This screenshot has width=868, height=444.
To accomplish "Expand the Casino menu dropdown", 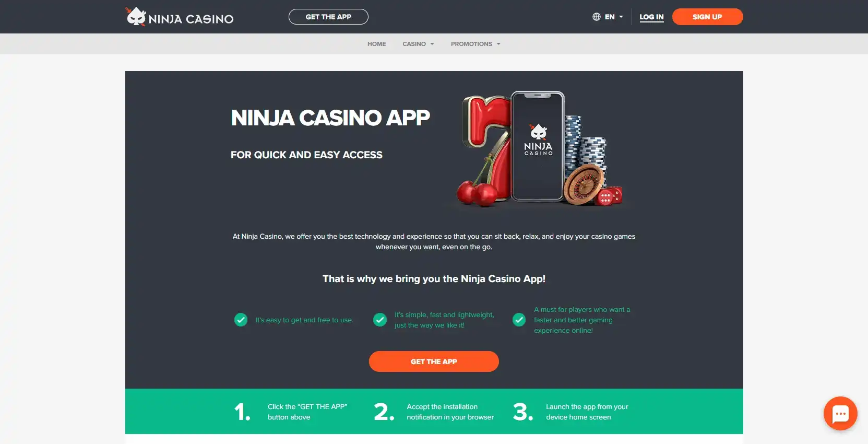I will (418, 44).
